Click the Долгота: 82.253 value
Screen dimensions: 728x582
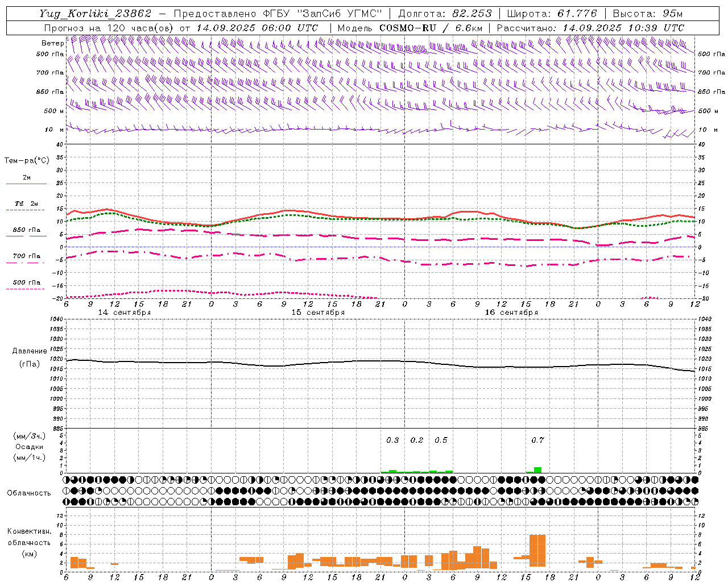tap(445, 14)
